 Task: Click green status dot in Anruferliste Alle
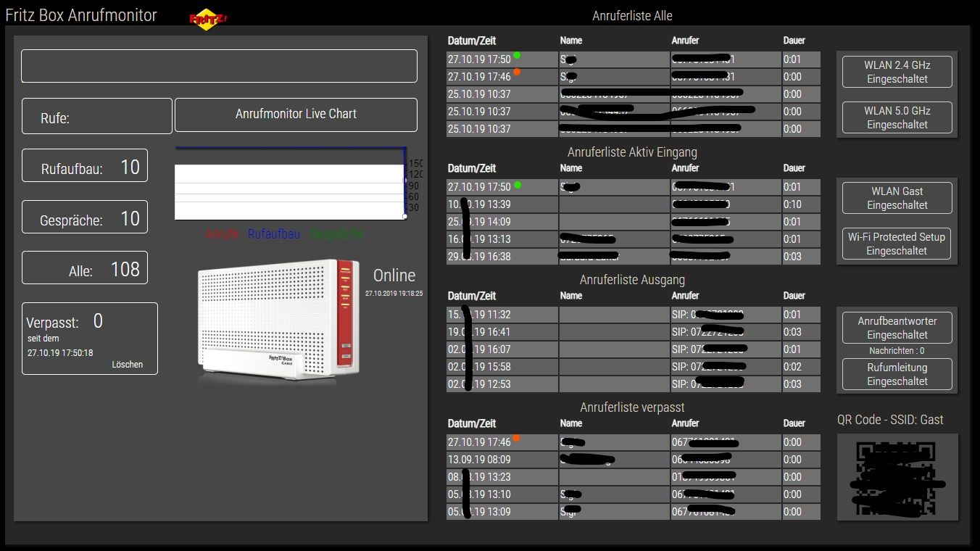tap(517, 55)
